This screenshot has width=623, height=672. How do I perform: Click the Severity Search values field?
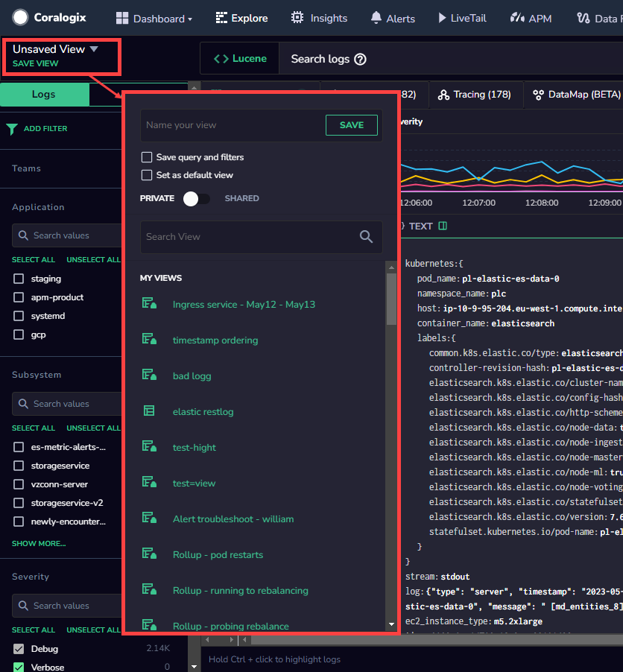(68, 606)
